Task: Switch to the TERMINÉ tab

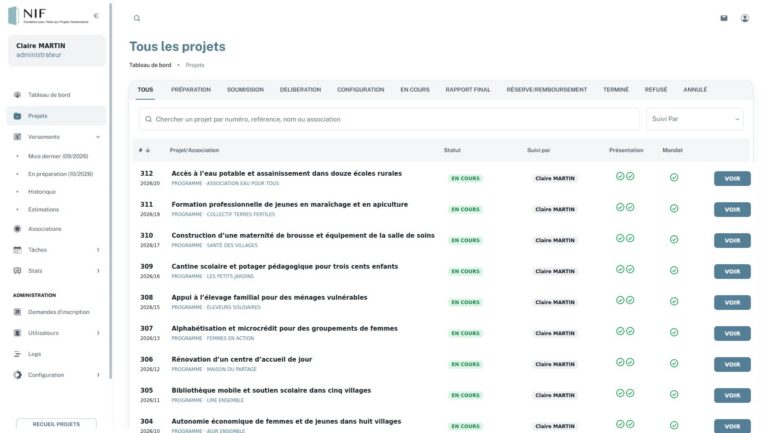Action: (x=616, y=90)
